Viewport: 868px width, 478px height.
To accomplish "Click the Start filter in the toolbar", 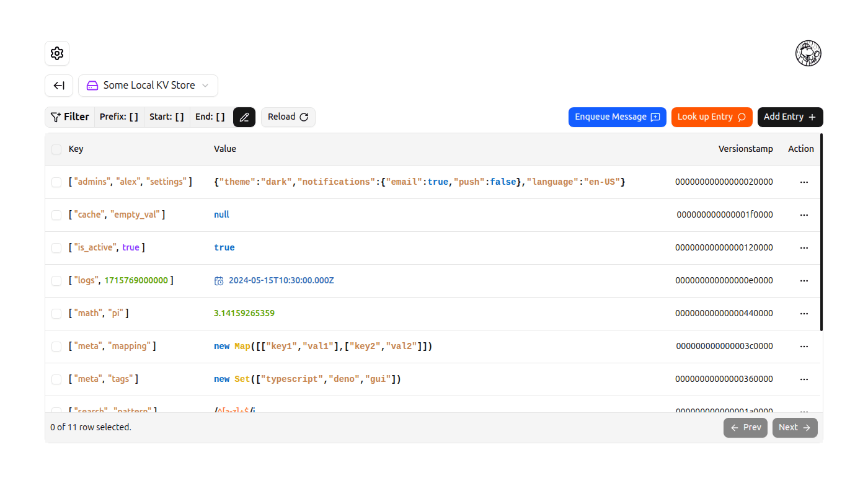I will click(166, 117).
